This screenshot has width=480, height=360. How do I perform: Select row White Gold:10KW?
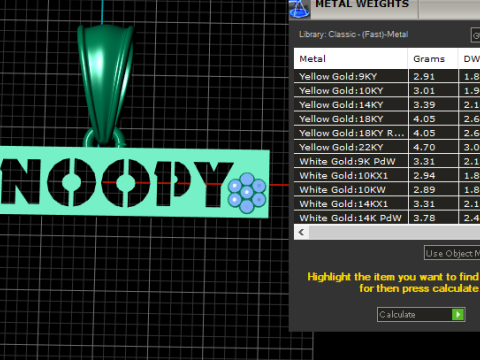click(x=387, y=190)
